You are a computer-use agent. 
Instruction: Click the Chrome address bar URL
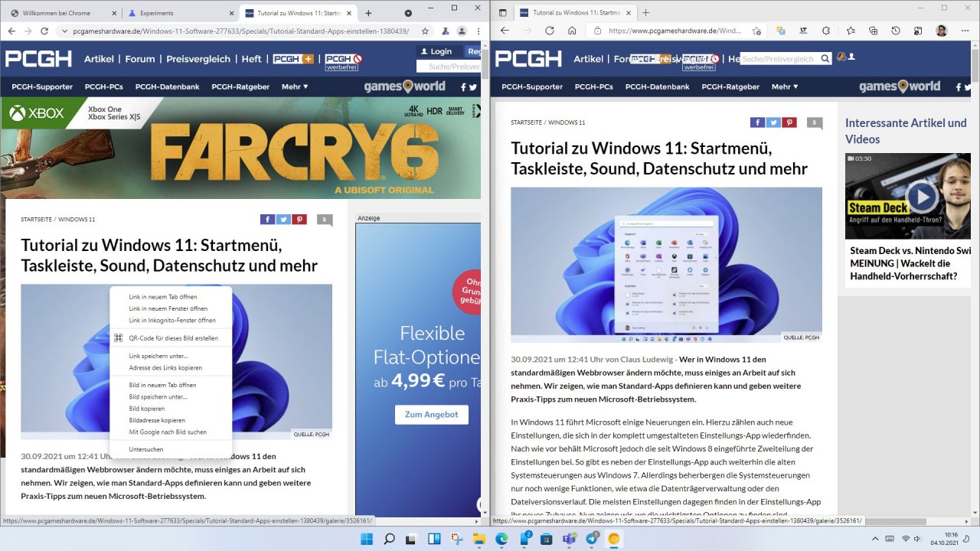click(240, 31)
